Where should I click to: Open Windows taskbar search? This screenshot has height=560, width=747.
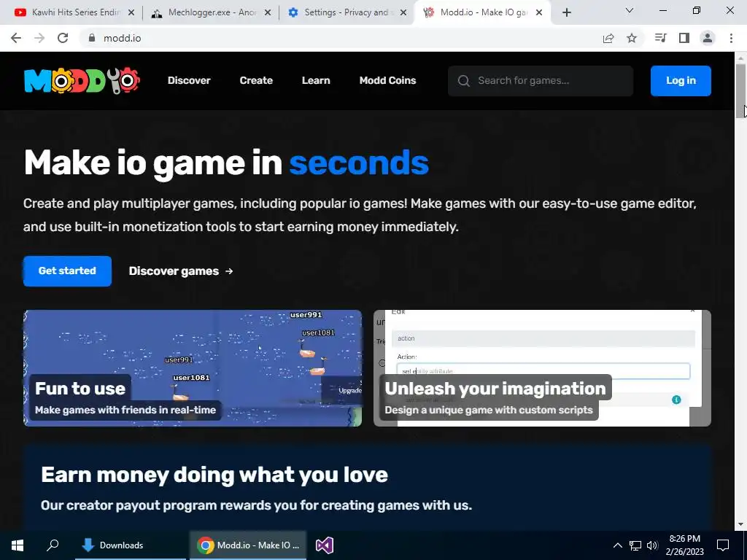pos(53,545)
